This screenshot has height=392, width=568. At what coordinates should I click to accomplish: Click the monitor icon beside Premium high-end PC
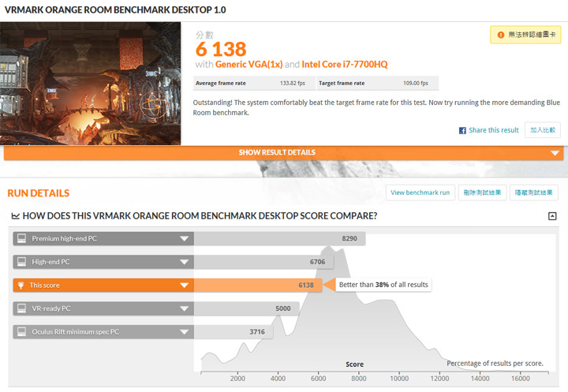tap(22, 238)
